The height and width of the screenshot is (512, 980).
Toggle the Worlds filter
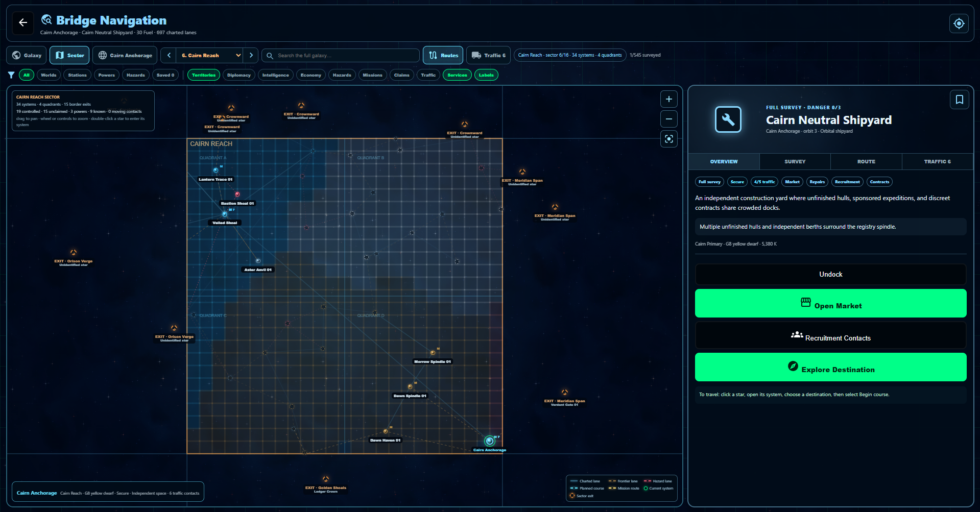49,75
